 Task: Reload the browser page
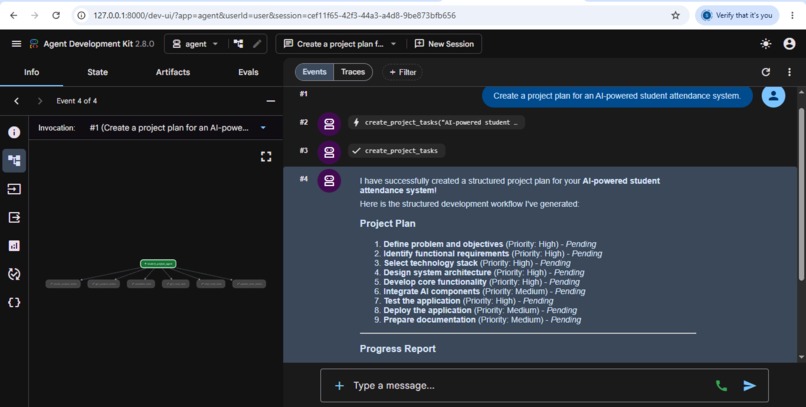coord(56,15)
